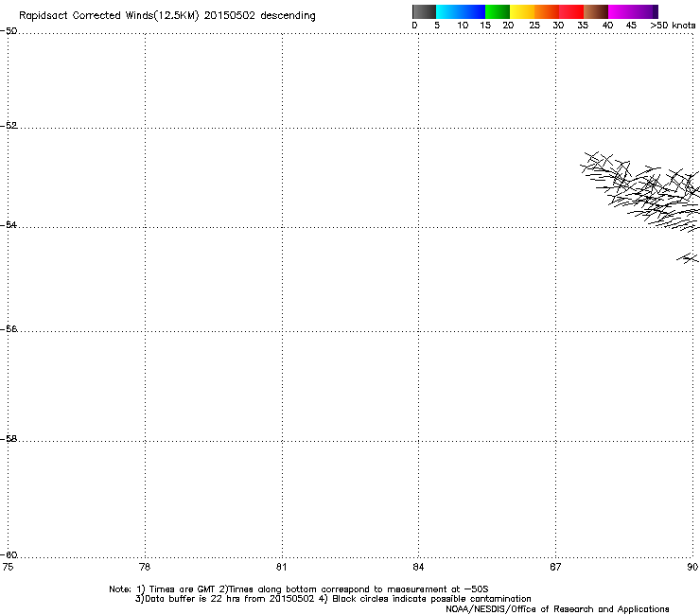The height and width of the screenshot is (615, 700).
Task: Click the word "descending" in the title
Action: coord(288,16)
